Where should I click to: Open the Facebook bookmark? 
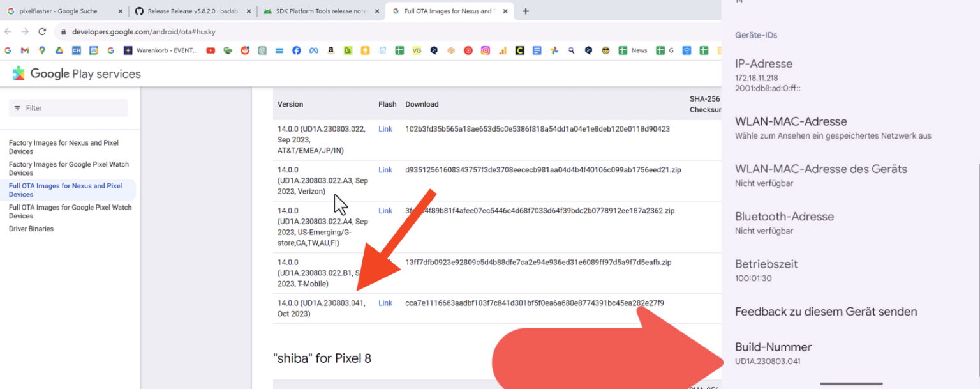coord(297,50)
